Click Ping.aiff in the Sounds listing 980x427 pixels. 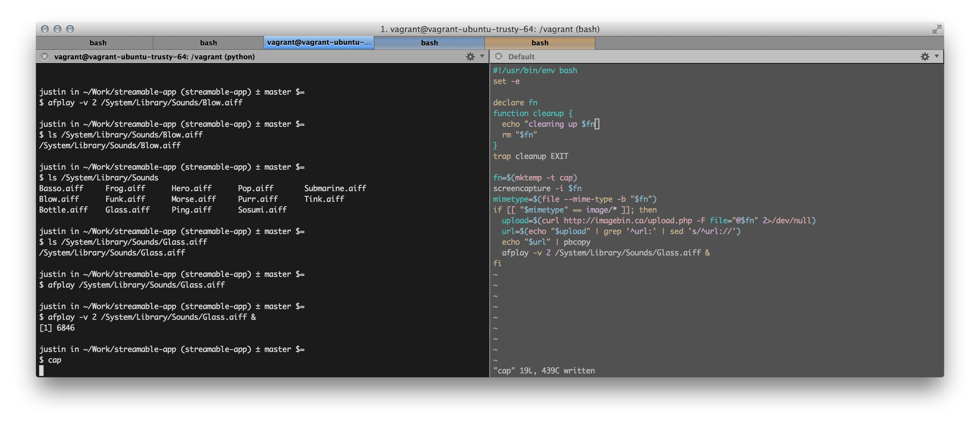pyautogui.click(x=191, y=210)
